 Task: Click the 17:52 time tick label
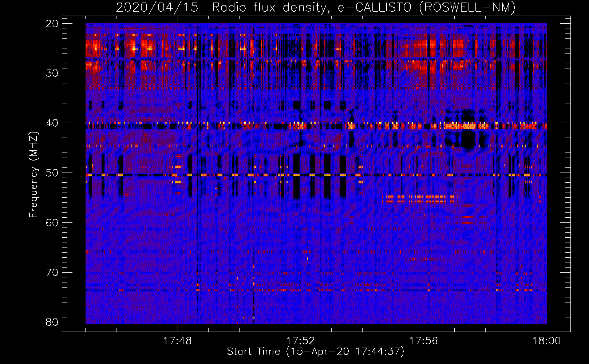pos(301,341)
